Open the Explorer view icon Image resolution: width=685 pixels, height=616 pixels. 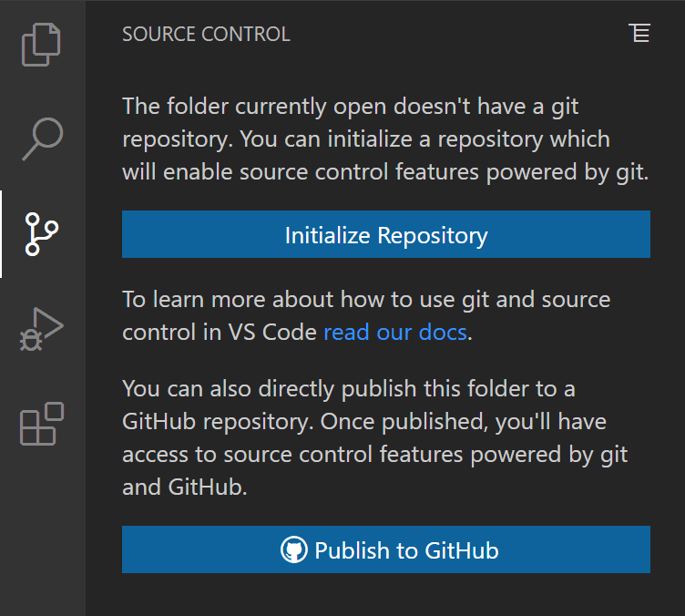[42, 46]
